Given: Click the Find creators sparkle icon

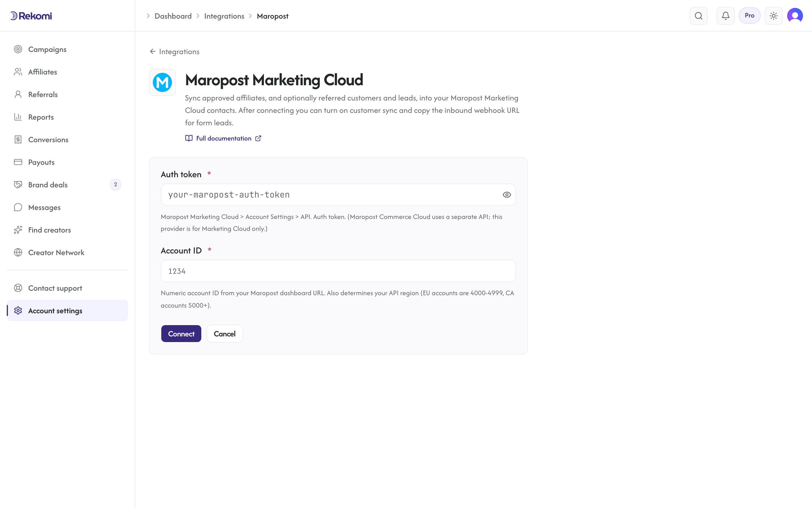Looking at the screenshot, I should point(18,230).
